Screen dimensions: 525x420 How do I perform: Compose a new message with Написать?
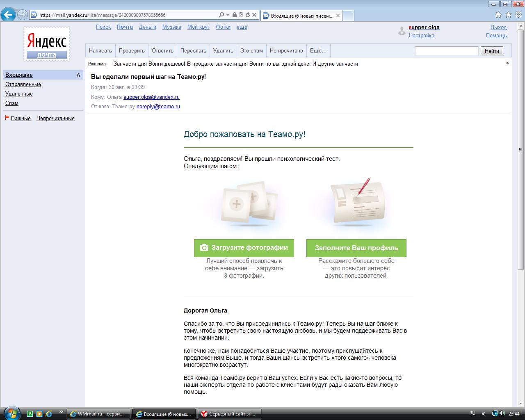pyautogui.click(x=100, y=51)
